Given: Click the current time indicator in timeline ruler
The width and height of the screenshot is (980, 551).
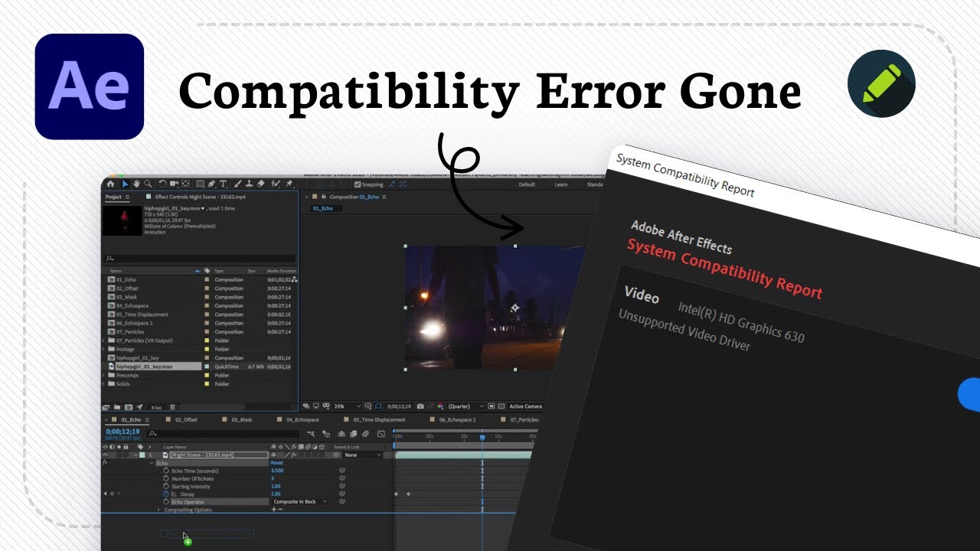Looking at the screenshot, I should pyautogui.click(x=482, y=438).
